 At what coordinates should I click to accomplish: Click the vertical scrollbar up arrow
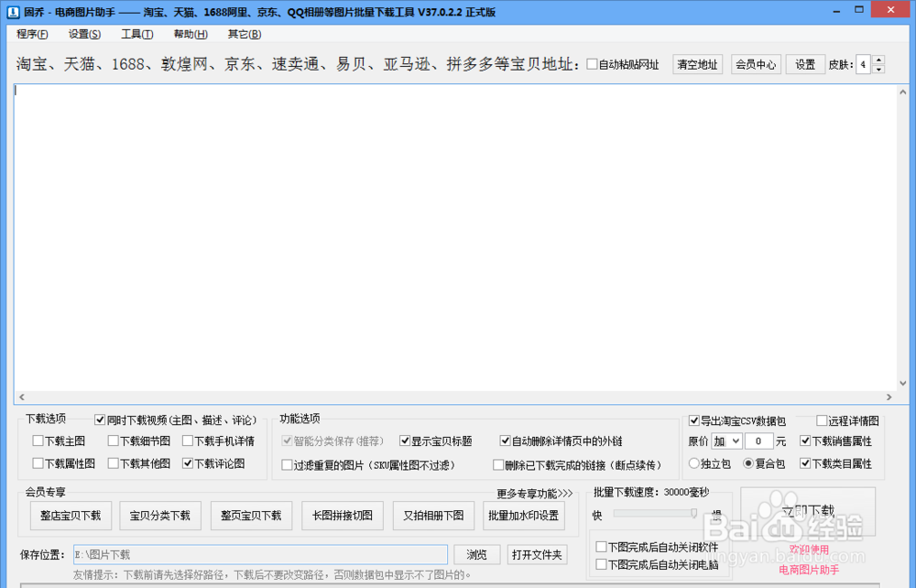pyautogui.click(x=902, y=92)
